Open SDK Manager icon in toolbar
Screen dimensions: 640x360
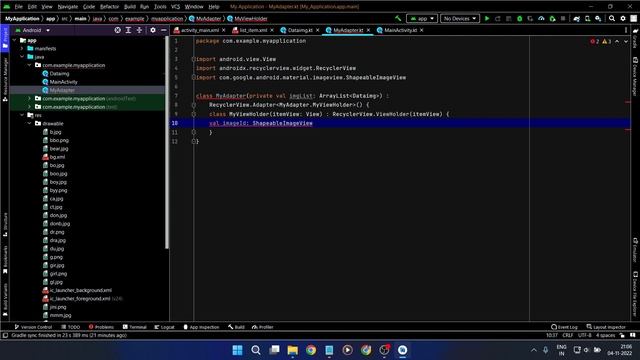point(598,18)
